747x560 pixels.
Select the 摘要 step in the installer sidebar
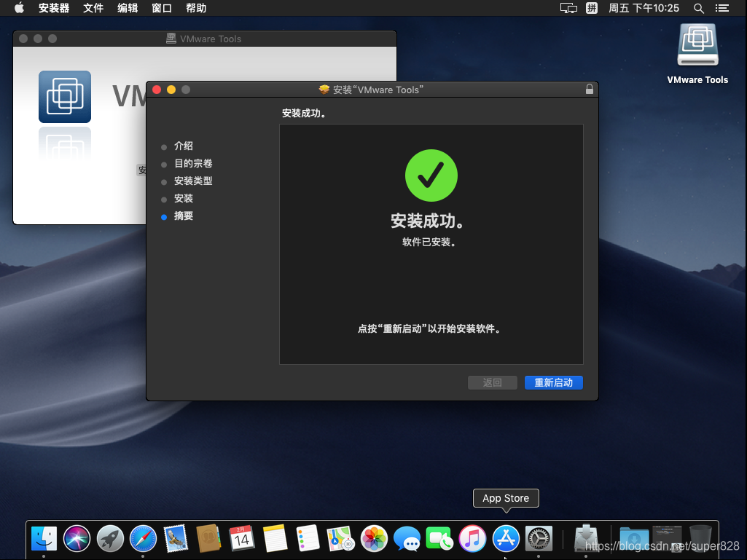(182, 216)
